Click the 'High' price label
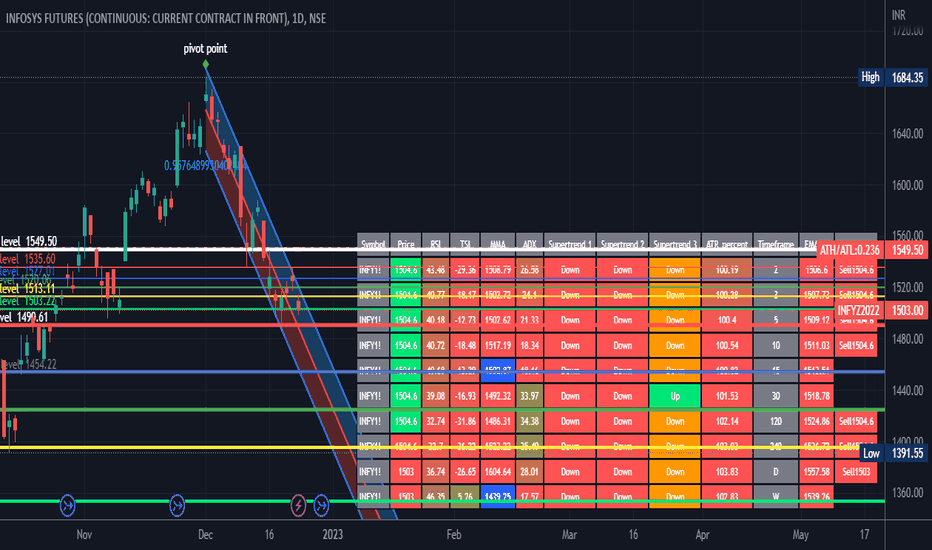The image size is (932, 550). [x=870, y=77]
